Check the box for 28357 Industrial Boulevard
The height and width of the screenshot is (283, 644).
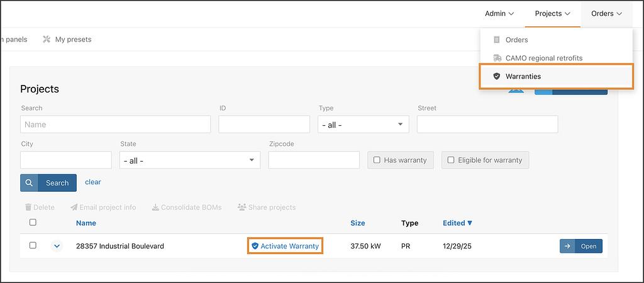pos(33,245)
